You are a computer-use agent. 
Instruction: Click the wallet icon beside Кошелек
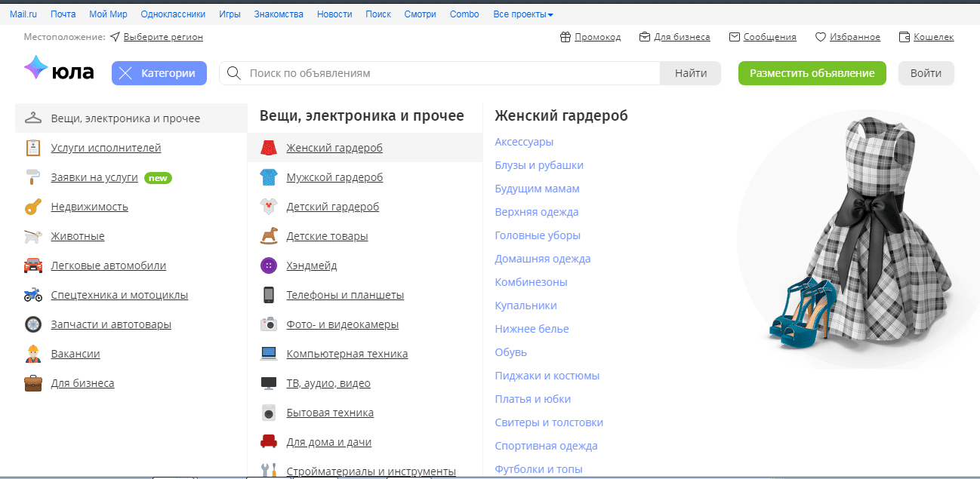[904, 37]
